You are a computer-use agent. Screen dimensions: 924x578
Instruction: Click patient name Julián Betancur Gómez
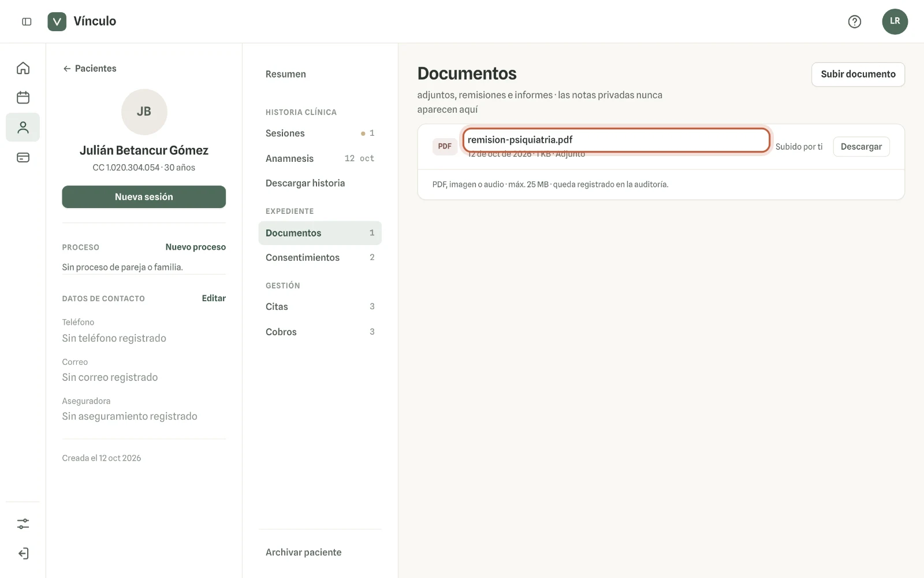(x=144, y=150)
